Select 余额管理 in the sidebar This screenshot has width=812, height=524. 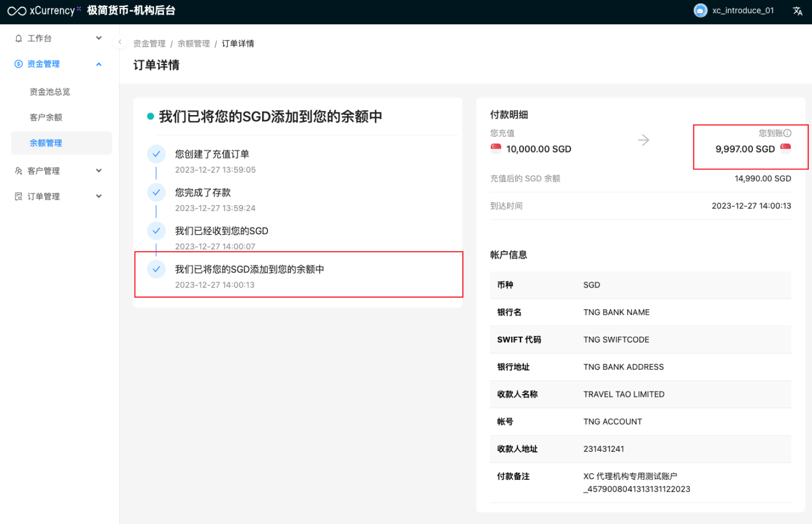coord(61,143)
